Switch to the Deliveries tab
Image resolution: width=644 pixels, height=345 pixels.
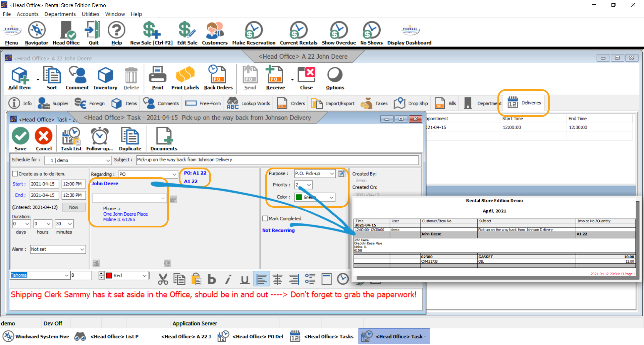523,103
